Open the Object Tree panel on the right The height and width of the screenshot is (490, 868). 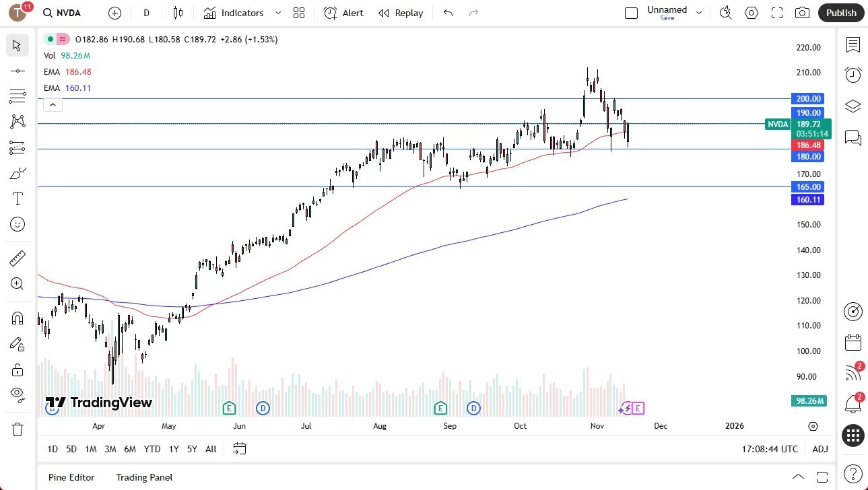(x=853, y=106)
